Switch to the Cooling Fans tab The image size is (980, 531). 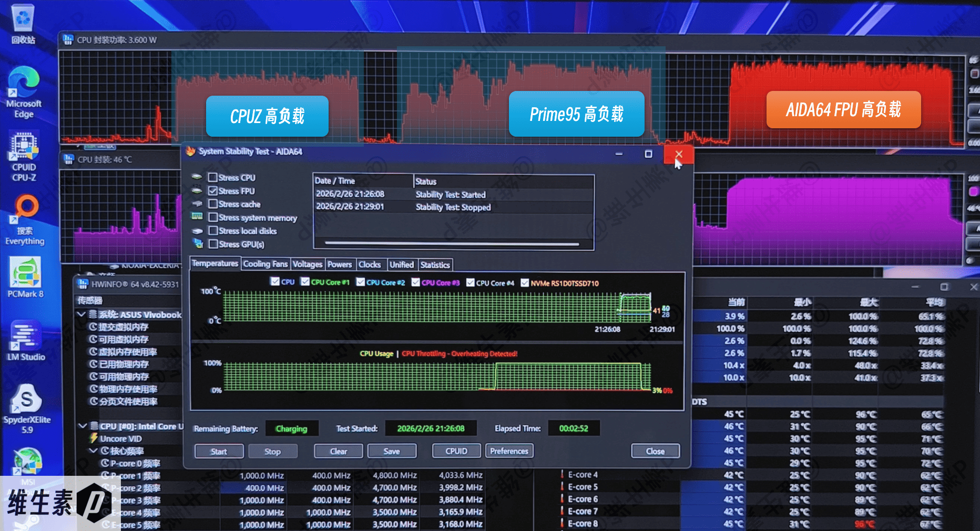[x=265, y=264]
